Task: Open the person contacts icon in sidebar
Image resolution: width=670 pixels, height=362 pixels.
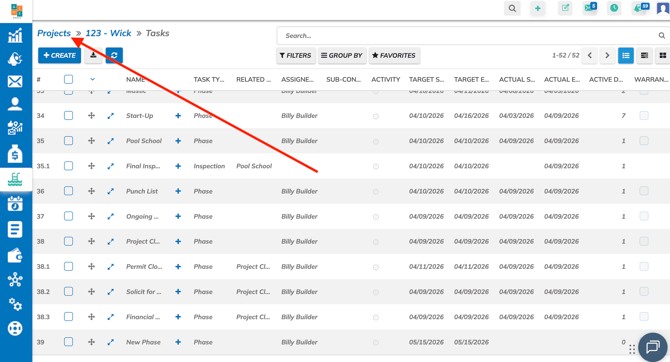Action: click(x=15, y=104)
